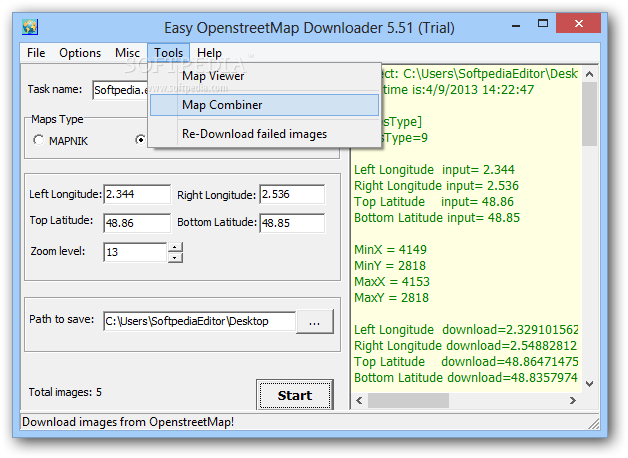Click the Start button
Viewport: 628px width, 458px height.
(x=295, y=395)
